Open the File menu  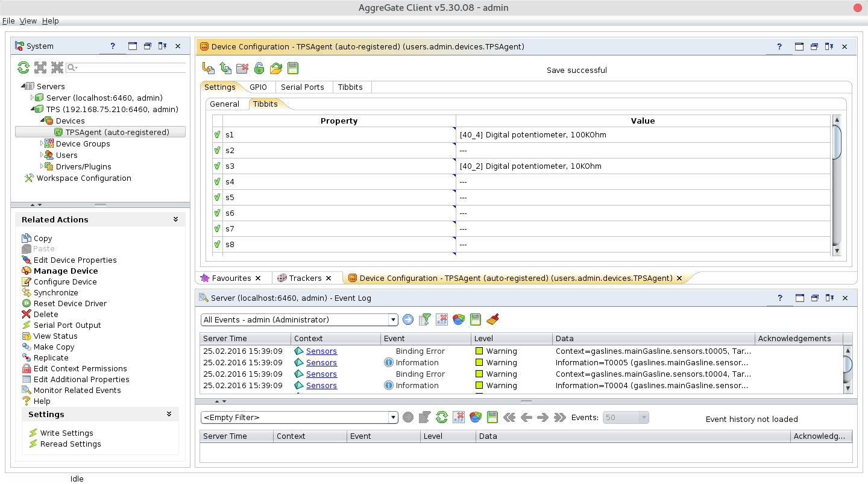[x=8, y=20]
